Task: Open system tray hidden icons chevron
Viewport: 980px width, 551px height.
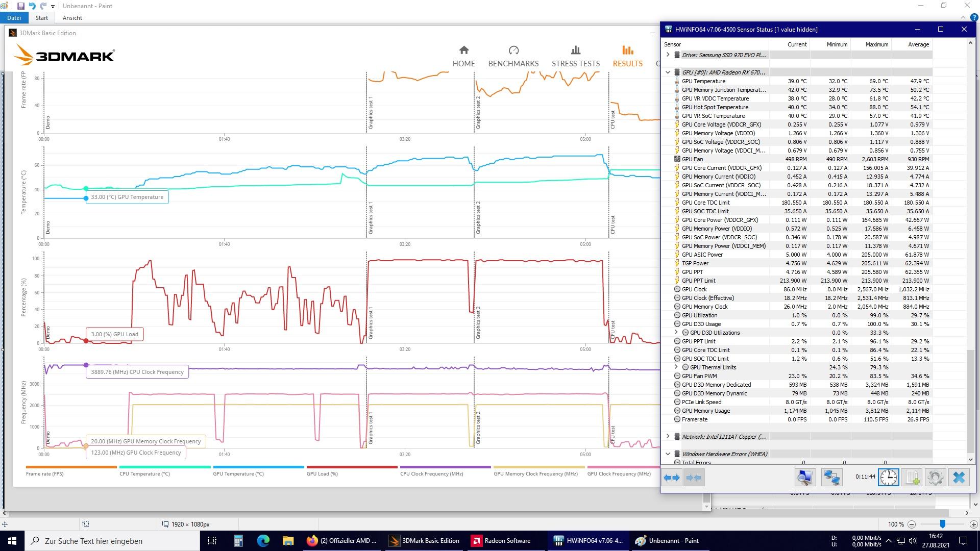Action: [889, 541]
